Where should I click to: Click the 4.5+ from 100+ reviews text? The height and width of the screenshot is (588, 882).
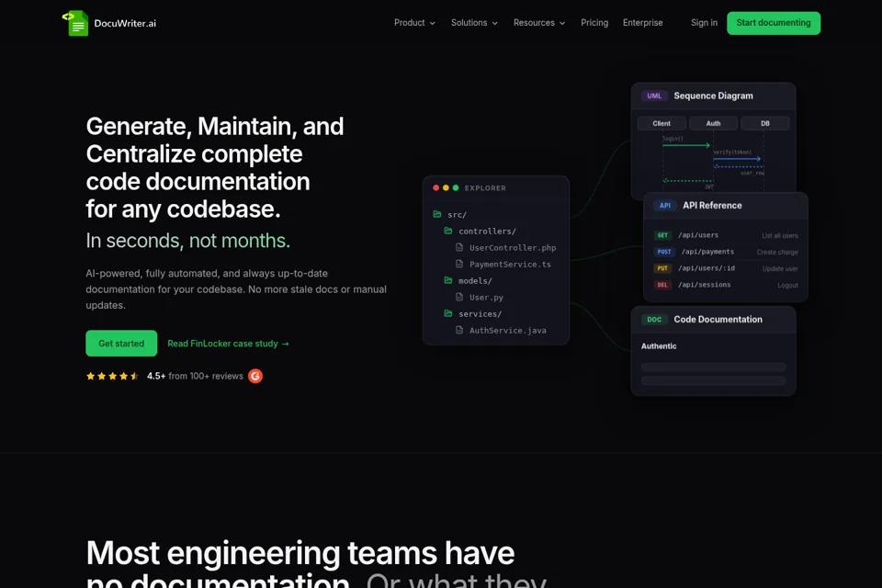(x=195, y=376)
